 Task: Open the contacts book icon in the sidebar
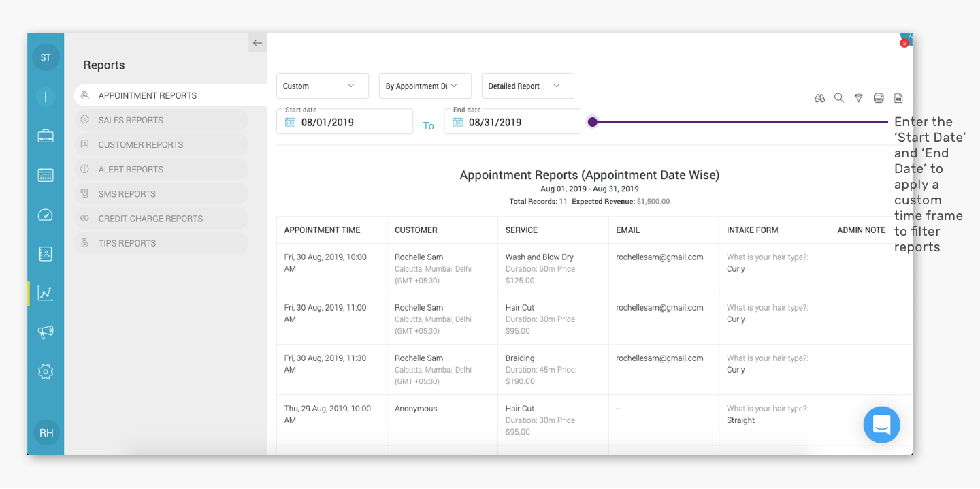pos(46,254)
